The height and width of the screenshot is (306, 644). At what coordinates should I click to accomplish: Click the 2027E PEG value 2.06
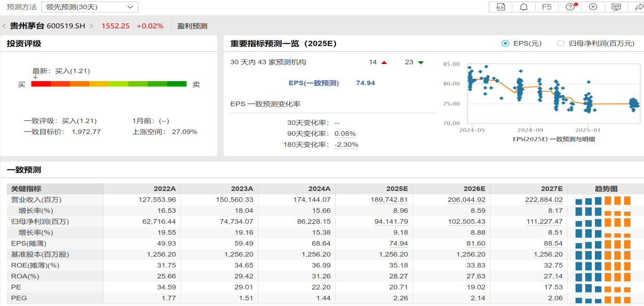click(556, 298)
